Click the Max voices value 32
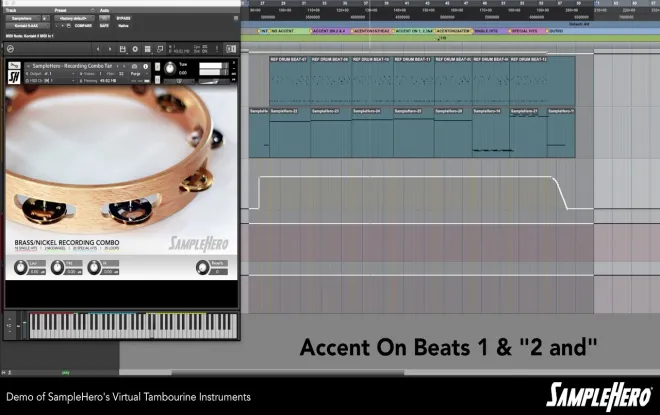The height and width of the screenshot is (415, 660). click(x=121, y=74)
